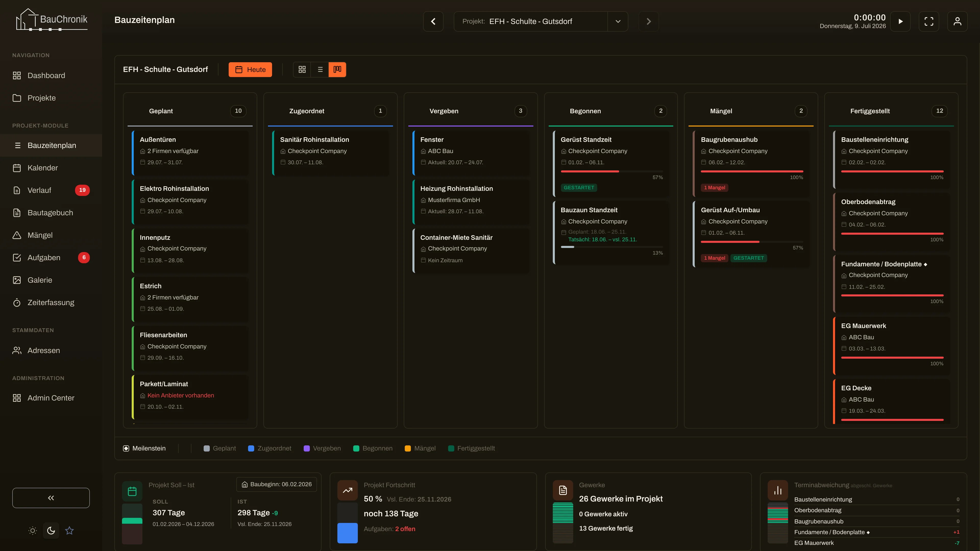Click the Fertiggestellt column count badge 12
Image resolution: width=980 pixels, height=551 pixels.
940,111
